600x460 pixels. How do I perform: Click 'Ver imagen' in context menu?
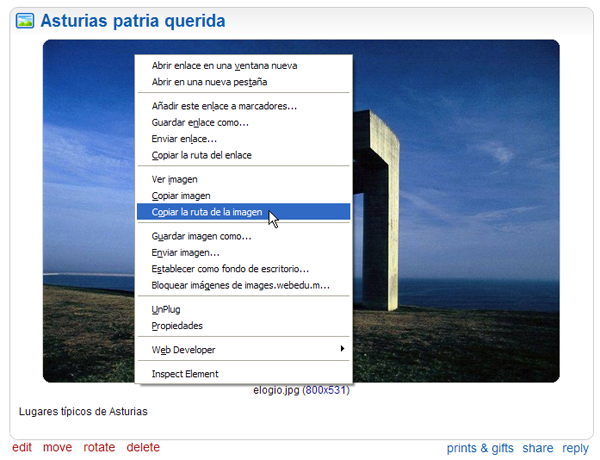[168, 179]
